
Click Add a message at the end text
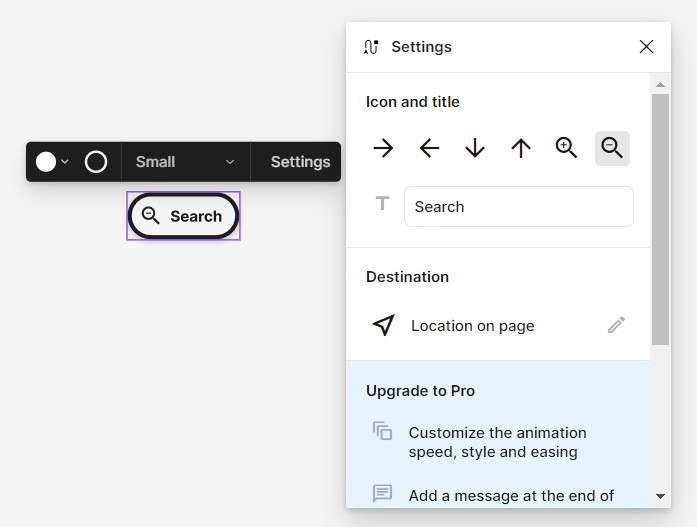coord(511,495)
